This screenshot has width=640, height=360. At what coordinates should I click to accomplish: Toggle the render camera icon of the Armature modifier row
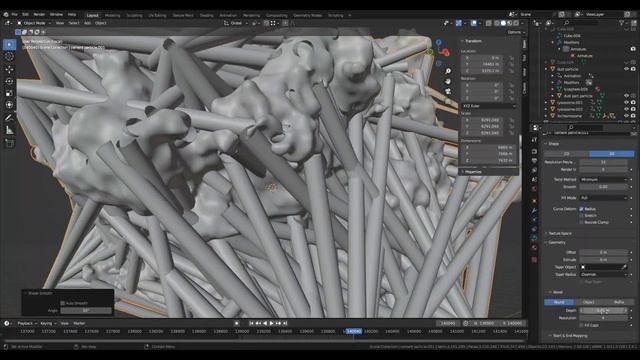click(x=633, y=49)
